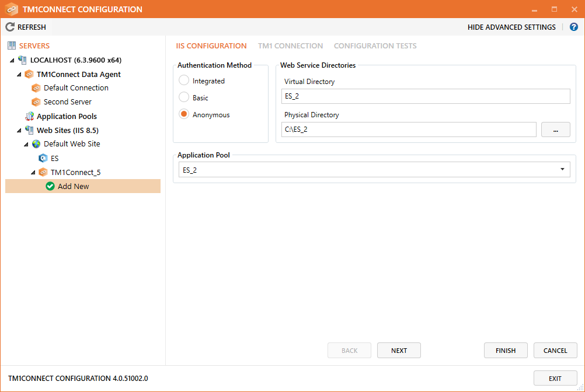Click the TM1Connect_5 icon
Image resolution: width=585 pixels, height=392 pixels.
pyautogui.click(x=43, y=172)
